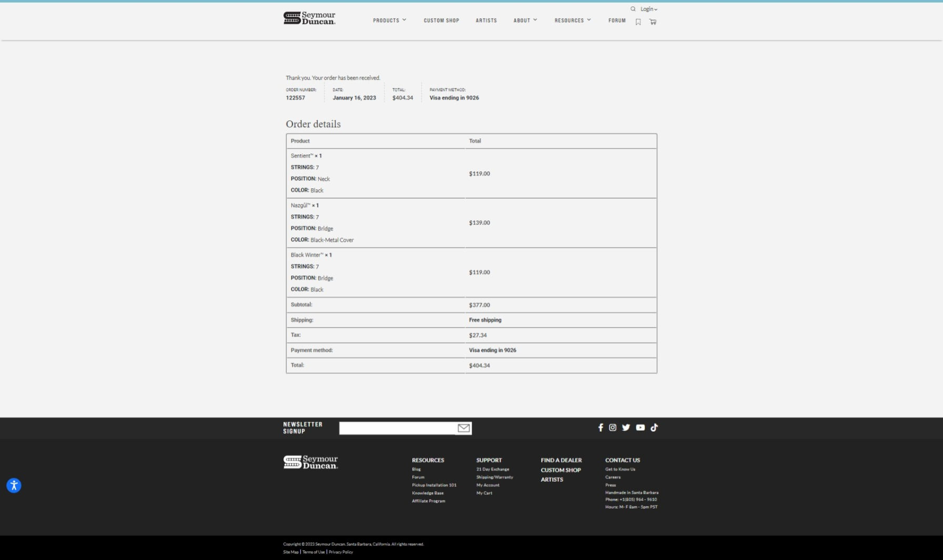Open Site Map link

pos(290,552)
